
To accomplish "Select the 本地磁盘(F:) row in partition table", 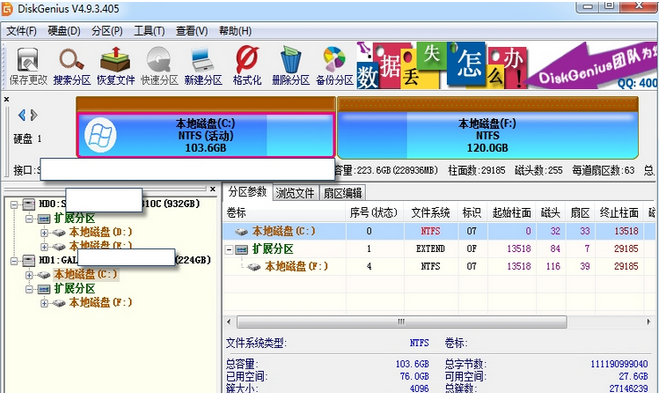I will (439, 266).
